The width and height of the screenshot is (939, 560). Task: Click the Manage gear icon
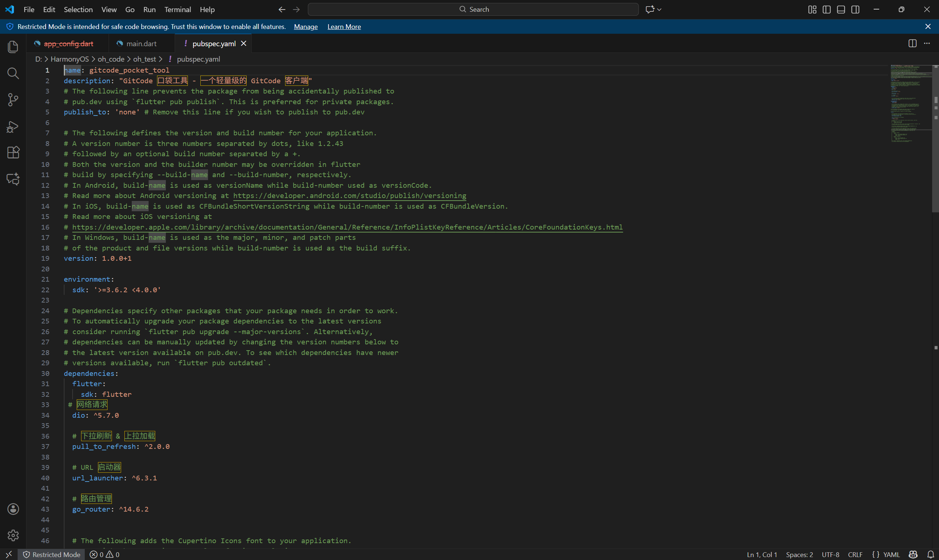pos(13,535)
